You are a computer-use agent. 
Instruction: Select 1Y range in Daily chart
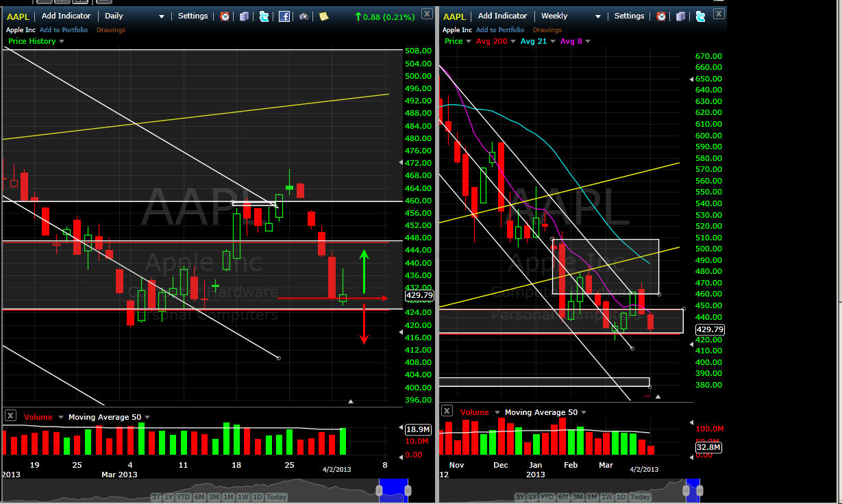pos(169,497)
